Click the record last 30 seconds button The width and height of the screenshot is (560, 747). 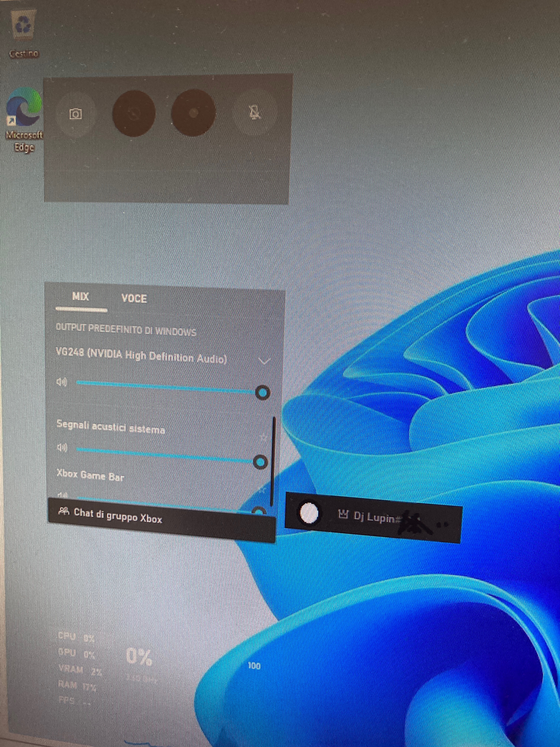pos(134,113)
